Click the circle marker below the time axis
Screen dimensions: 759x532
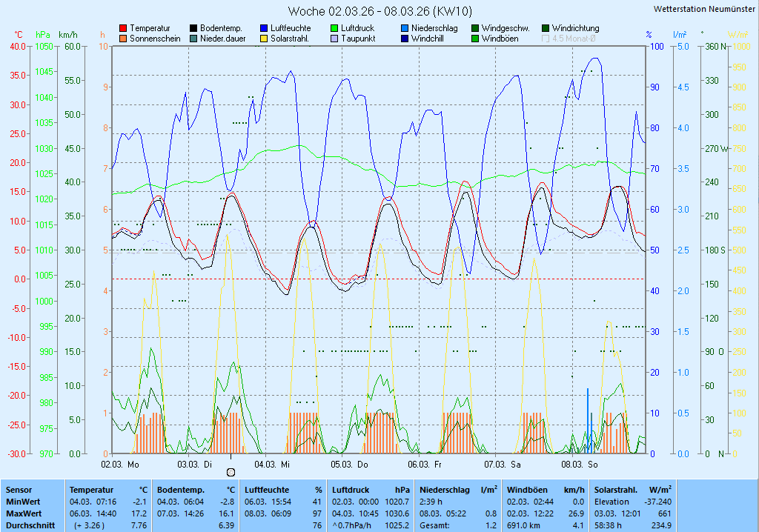(231, 472)
